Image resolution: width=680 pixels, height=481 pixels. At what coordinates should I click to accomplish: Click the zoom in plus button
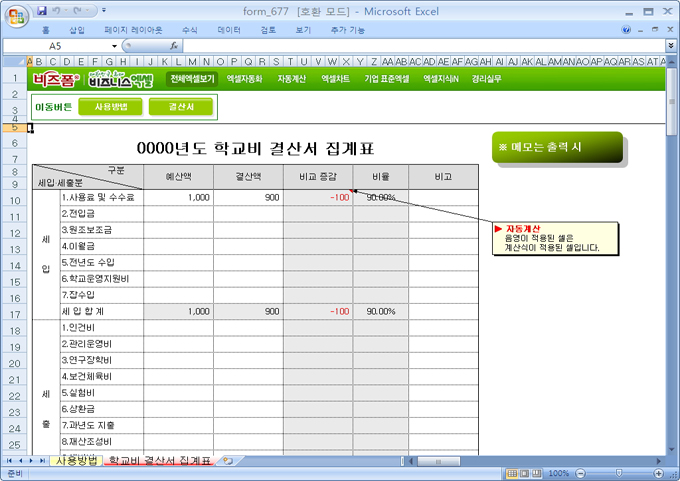(x=658, y=473)
